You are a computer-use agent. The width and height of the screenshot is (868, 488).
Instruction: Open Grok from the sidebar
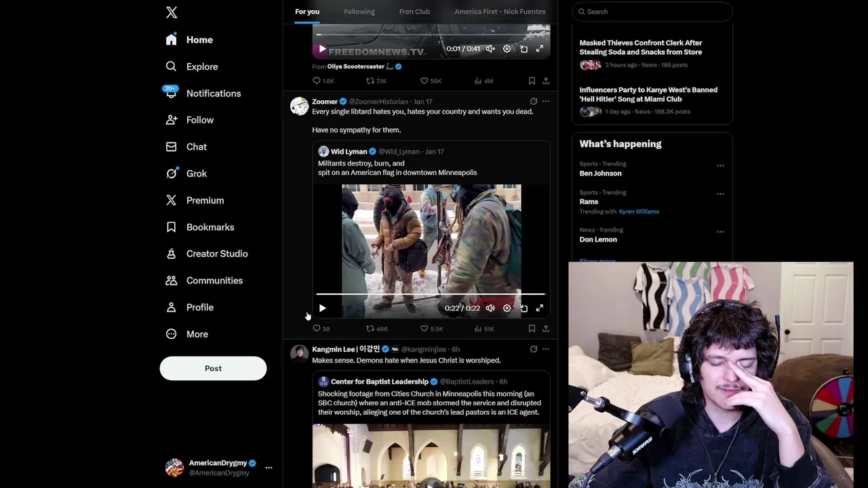[186, 174]
